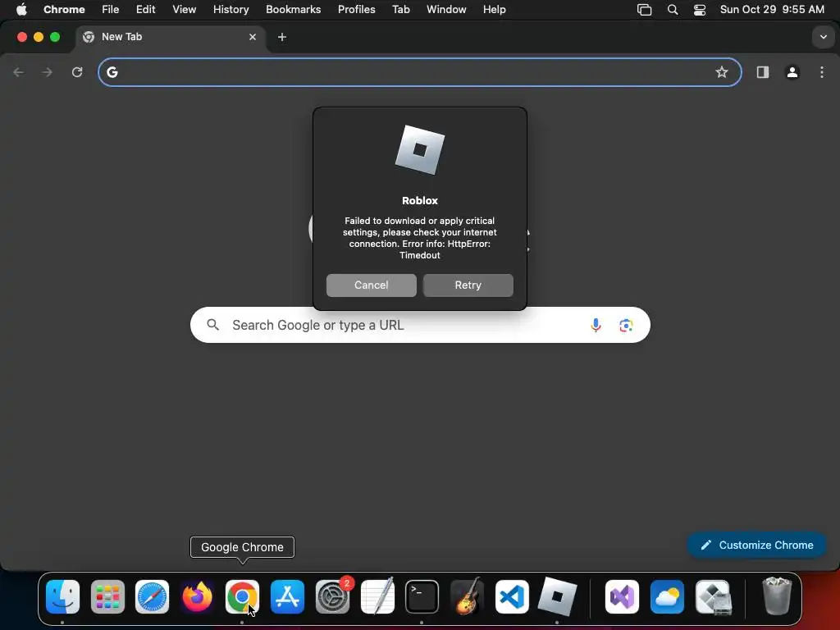This screenshot has width=840, height=630.
Task: Open the Help menu
Action: point(494,10)
